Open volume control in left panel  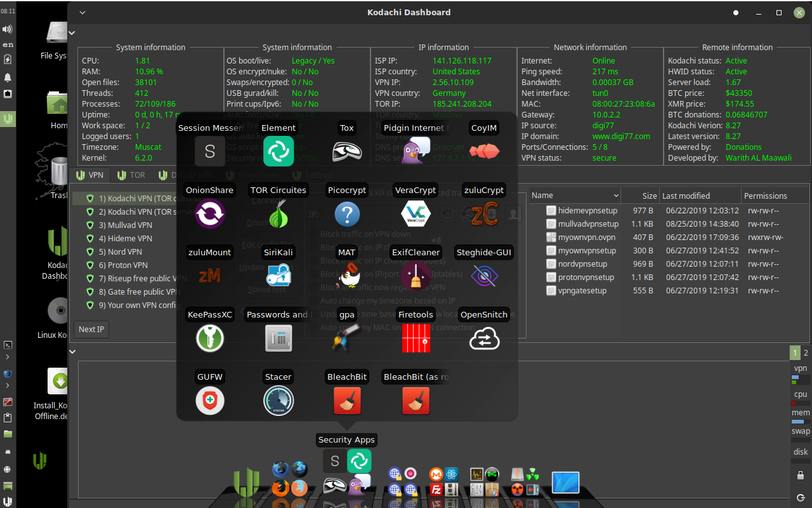[8, 29]
